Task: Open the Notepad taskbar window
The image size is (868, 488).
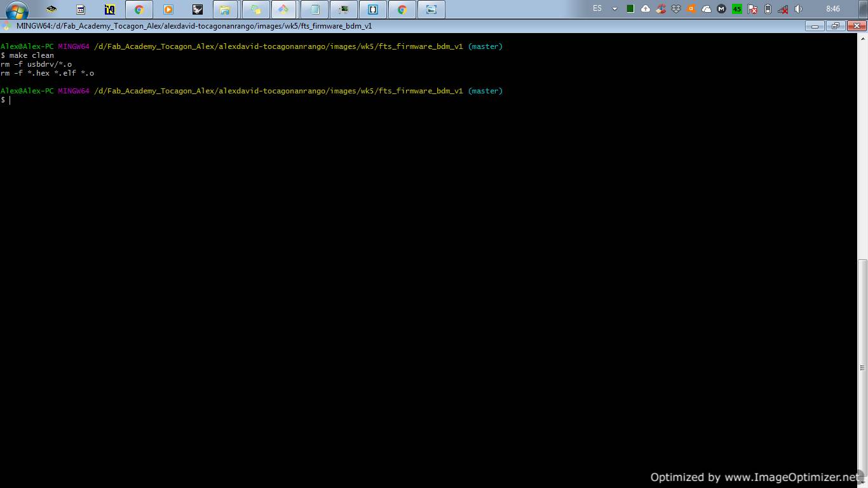Action: 315,10
